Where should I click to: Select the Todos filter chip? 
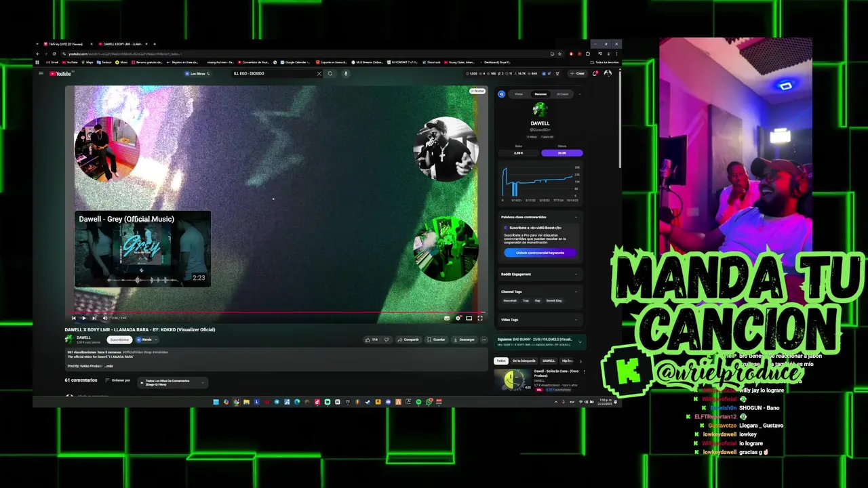(x=501, y=361)
